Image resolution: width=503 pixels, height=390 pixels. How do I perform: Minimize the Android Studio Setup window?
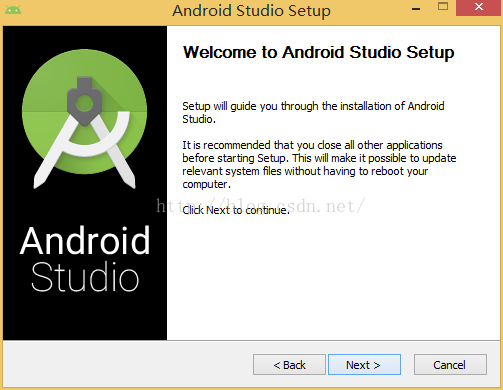[x=416, y=9]
